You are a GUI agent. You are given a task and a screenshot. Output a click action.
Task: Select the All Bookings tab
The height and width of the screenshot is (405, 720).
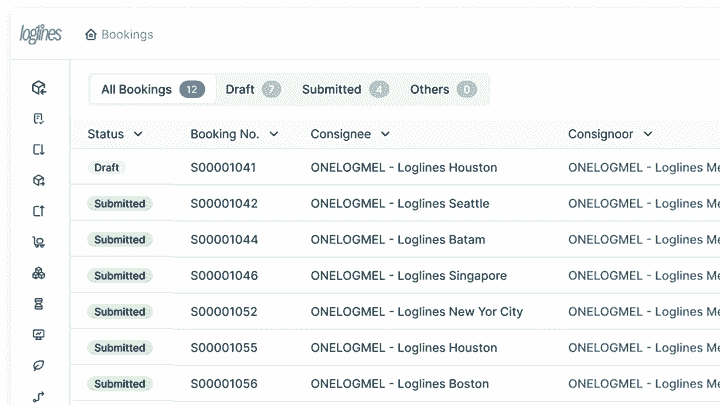click(x=153, y=90)
